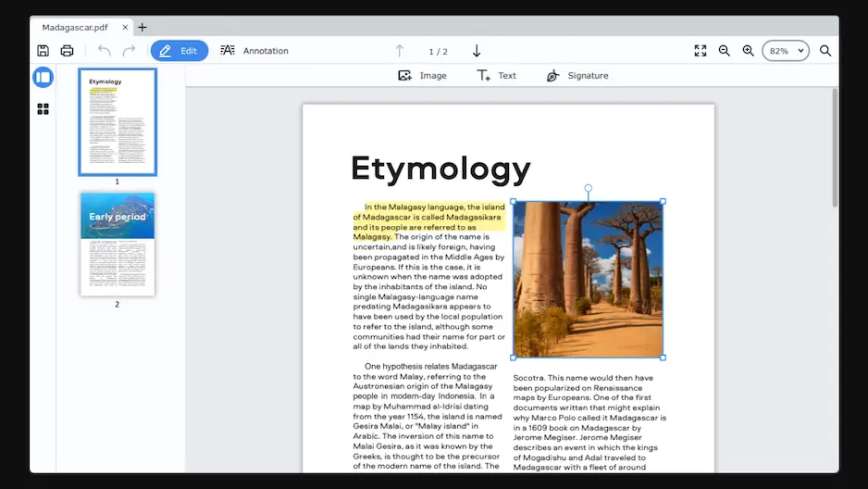
Task: Switch to grid thumbnail view
Action: (x=43, y=109)
